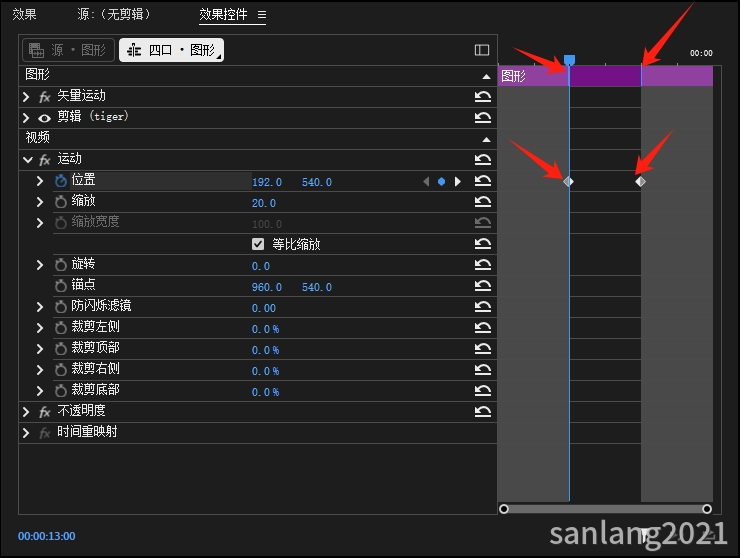
Task: Toggle animation stopwatch for 锚点
Action: (60, 286)
